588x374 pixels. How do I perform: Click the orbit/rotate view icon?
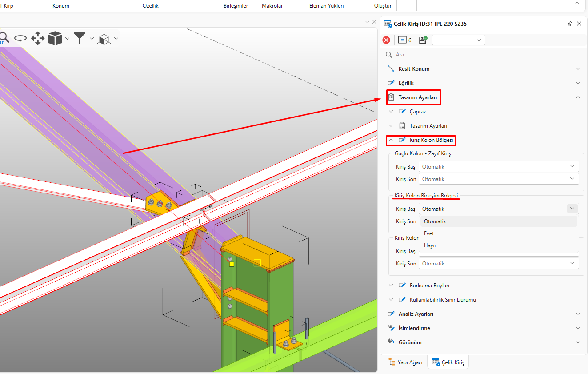tap(20, 38)
